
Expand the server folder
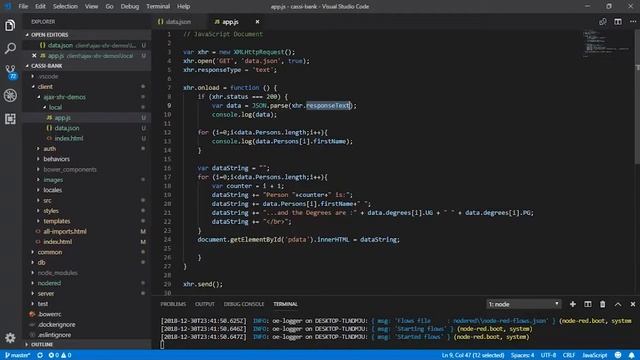(46, 293)
